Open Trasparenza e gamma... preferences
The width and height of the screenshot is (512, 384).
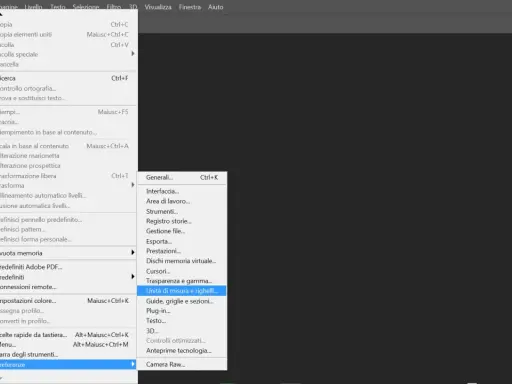point(182,281)
